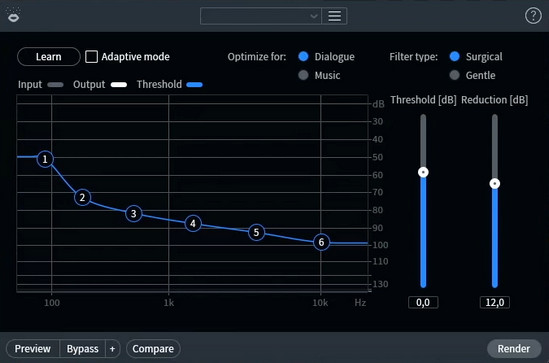Click the 1k frequency axis label
549x363 pixels.
coord(169,303)
